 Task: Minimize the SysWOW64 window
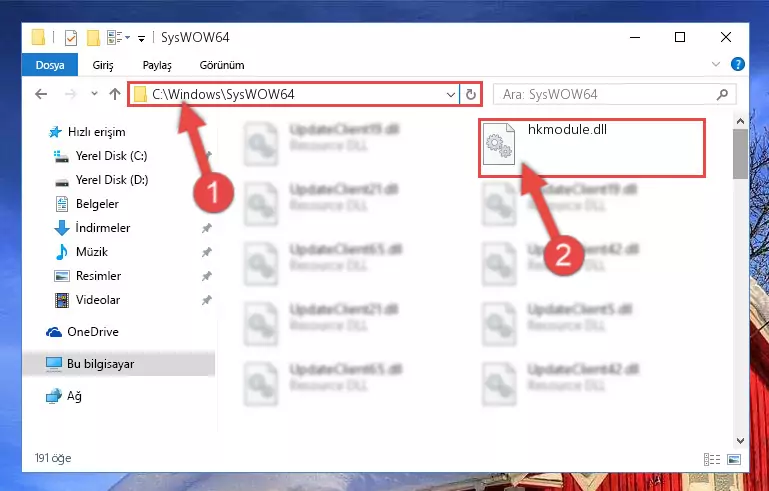point(635,37)
